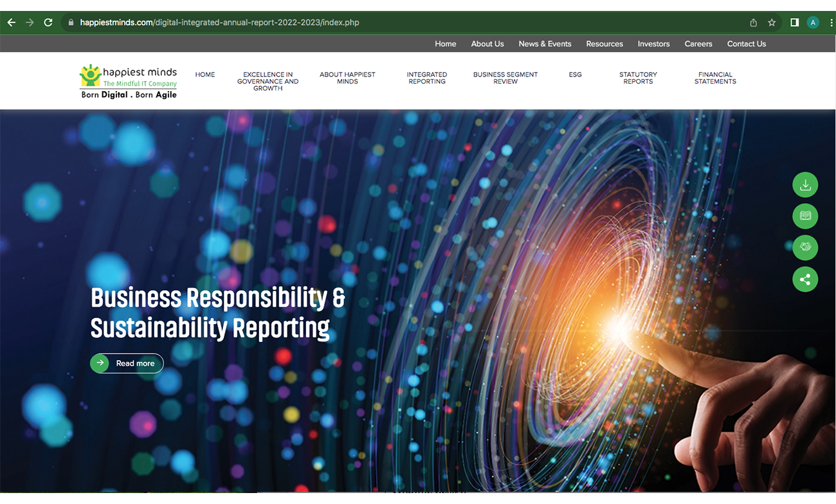The height and width of the screenshot is (504, 836).
Task: Click the share page icon in address bar
Action: pyautogui.click(x=753, y=22)
